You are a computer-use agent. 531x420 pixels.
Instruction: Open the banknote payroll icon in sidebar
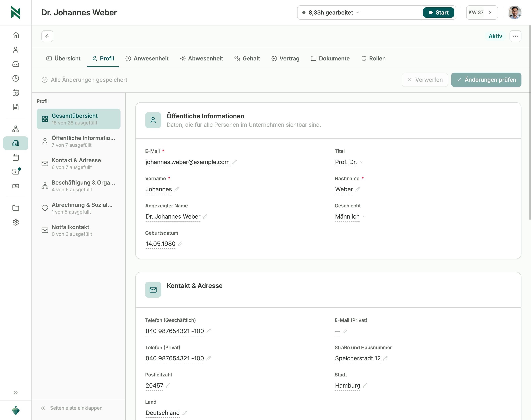[16, 186]
